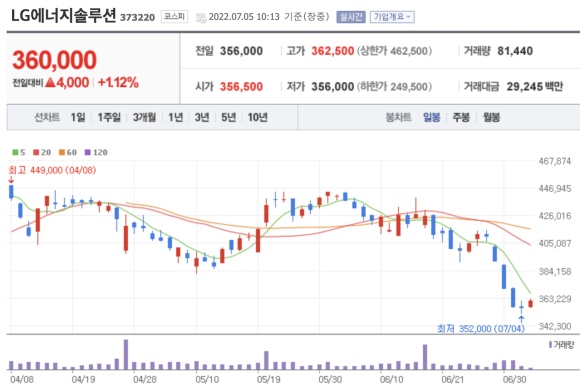Viewport: 580px width, 391px height.
Task: Click the LG에너지솔루션 stock title
Action: click(64, 16)
